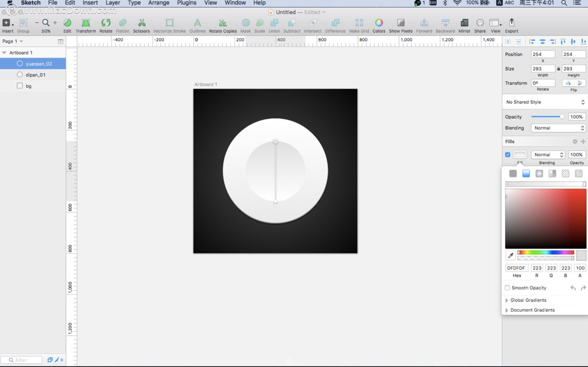Click the Share toolbar icon
Viewport: 588px width, 367px height.
coord(480,23)
